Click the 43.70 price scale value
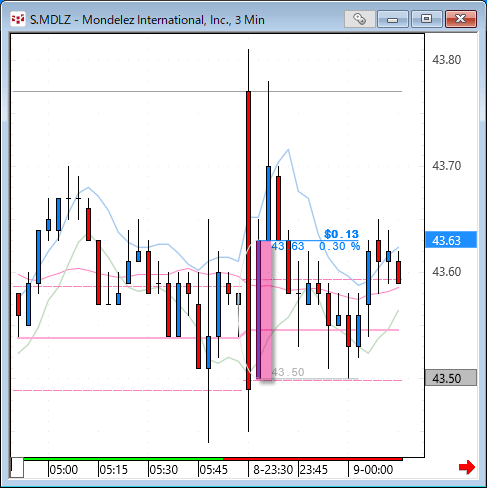Viewport: 487px width, 488px height. [446, 166]
